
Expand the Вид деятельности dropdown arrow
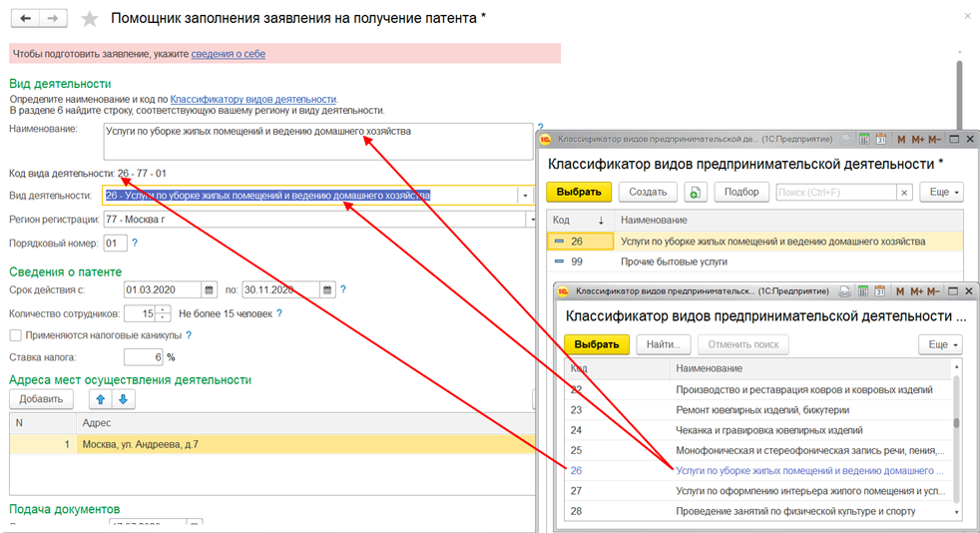coord(525,196)
